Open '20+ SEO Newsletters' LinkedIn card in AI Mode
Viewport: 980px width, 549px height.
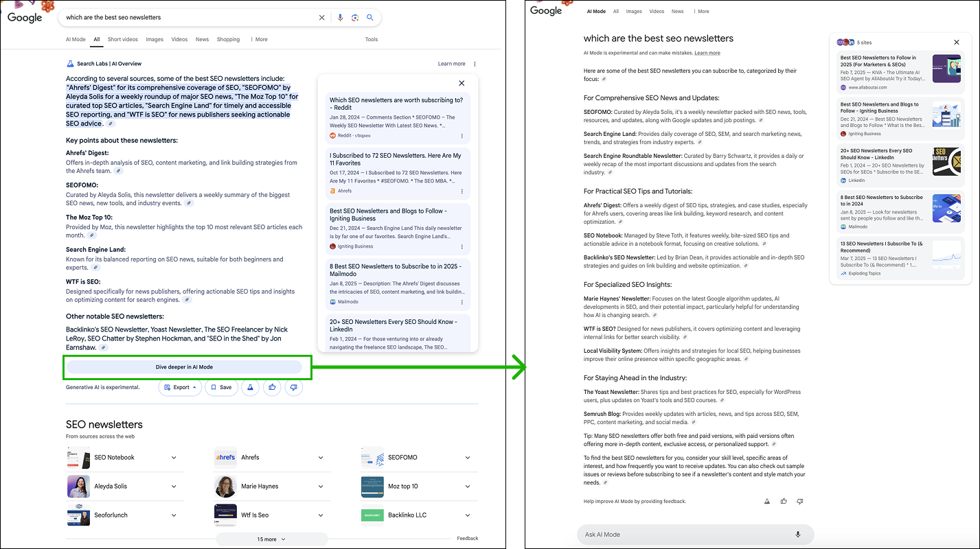(900, 165)
